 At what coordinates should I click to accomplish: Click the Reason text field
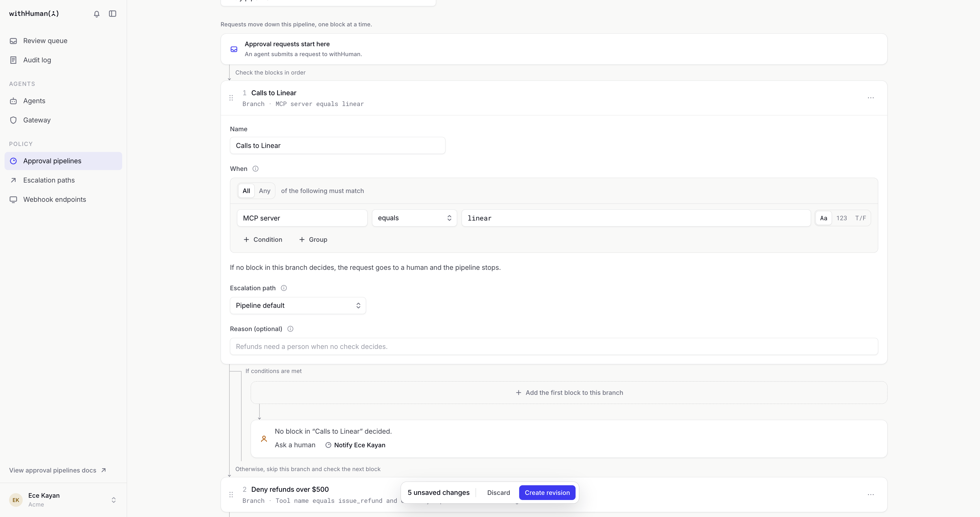click(x=554, y=347)
